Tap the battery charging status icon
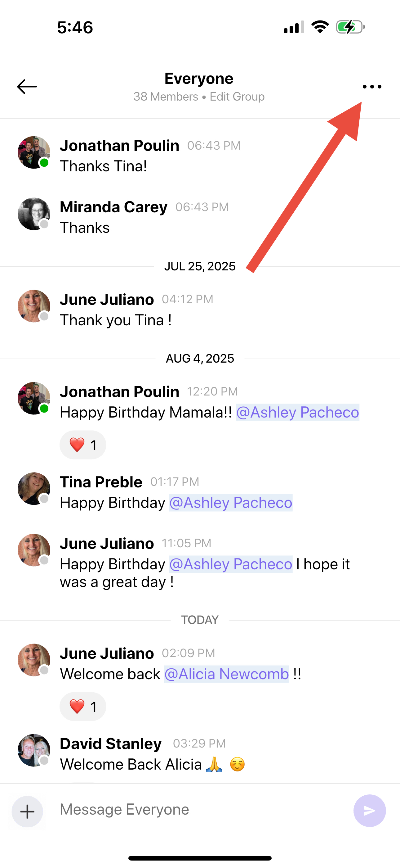Screen dimensions: 400x868 350,27
